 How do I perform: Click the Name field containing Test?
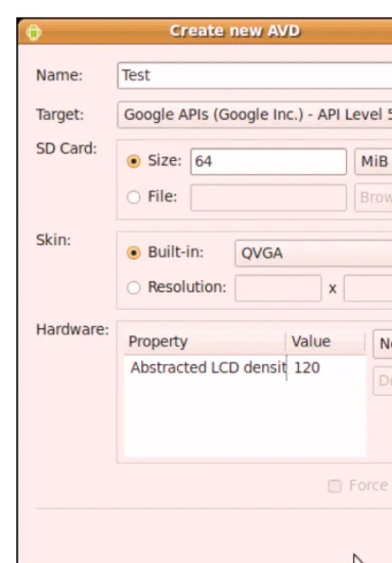click(x=255, y=75)
